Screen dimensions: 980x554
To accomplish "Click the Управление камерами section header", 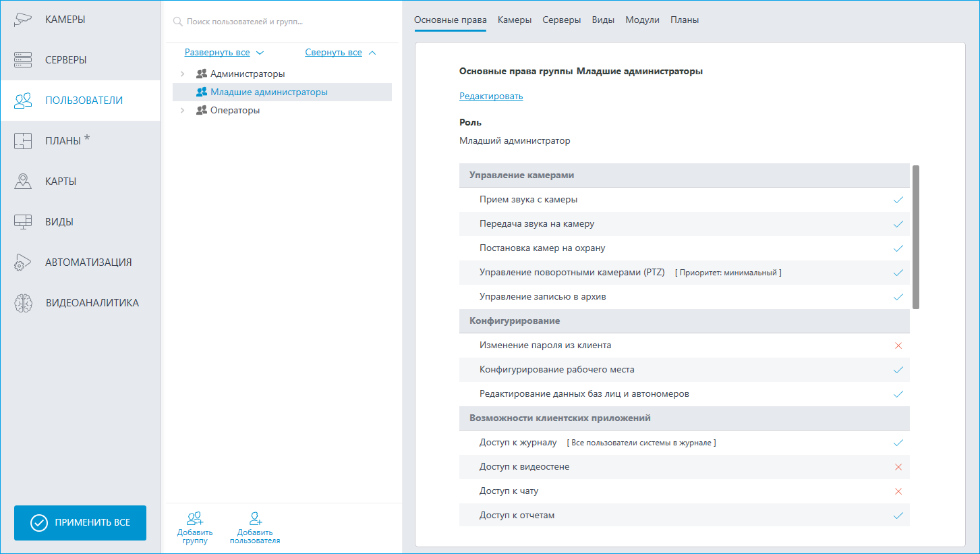I will point(685,175).
